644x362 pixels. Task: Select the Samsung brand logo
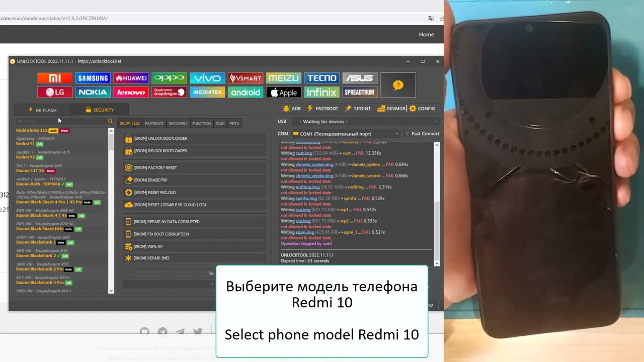point(93,78)
